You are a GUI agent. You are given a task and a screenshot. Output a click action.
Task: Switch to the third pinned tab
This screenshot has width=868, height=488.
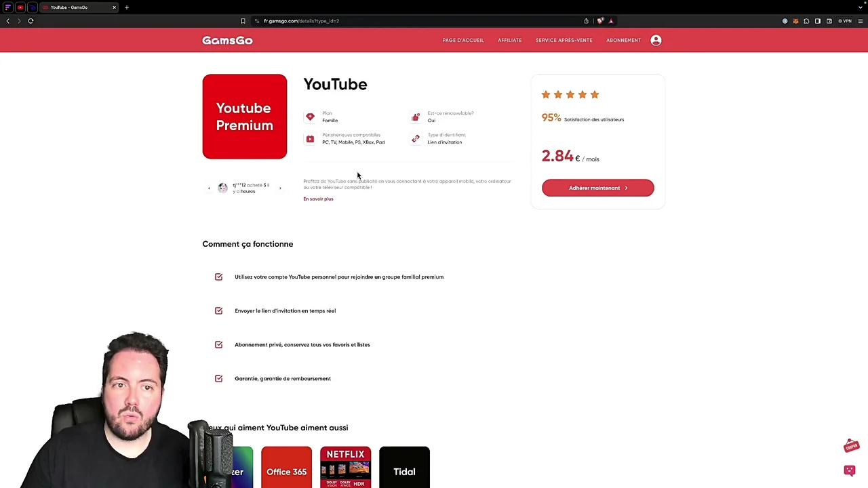coord(33,7)
